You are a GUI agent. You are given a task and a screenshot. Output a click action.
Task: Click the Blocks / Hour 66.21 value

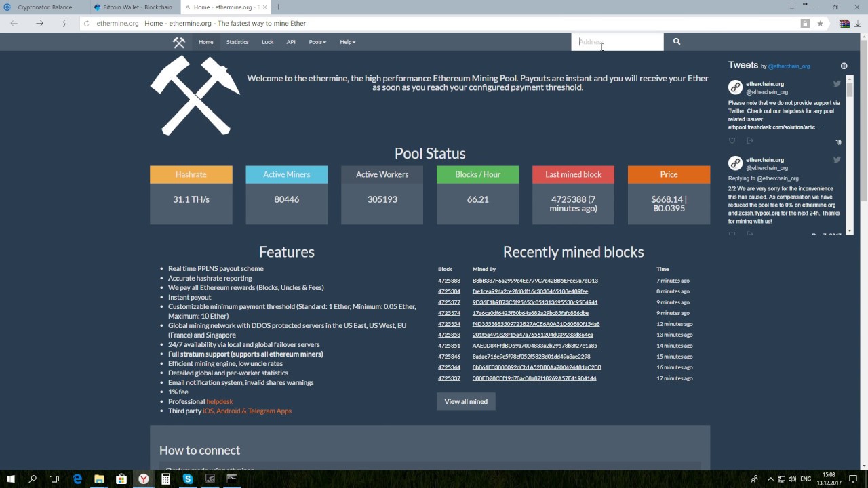point(477,199)
